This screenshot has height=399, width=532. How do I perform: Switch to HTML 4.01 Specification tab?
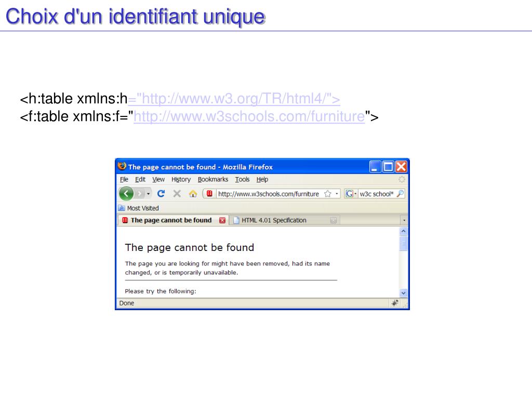click(285, 220)
